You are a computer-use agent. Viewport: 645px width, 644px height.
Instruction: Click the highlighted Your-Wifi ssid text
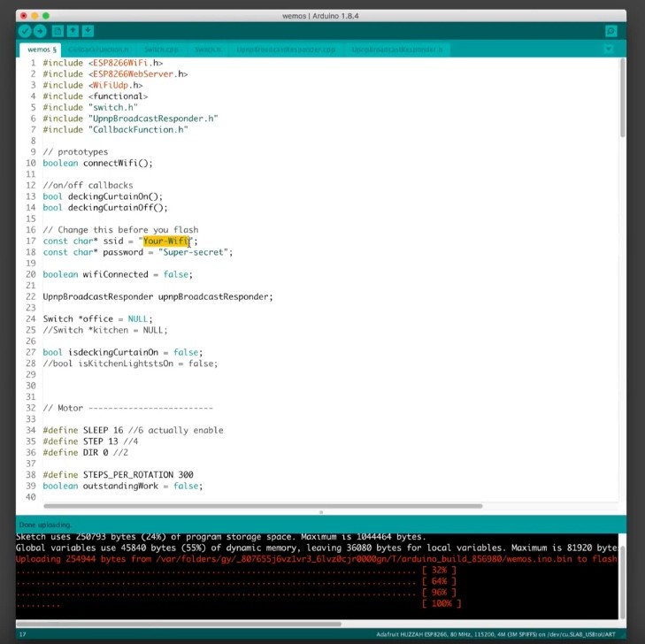(167, 241)
